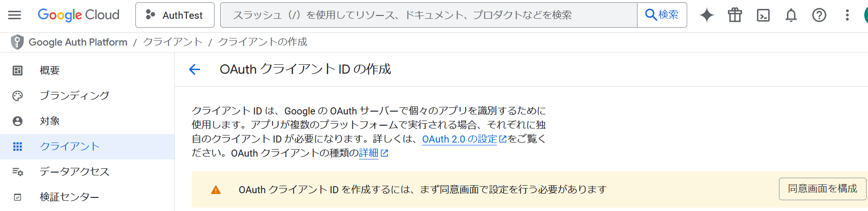Open the gift free trial icon
Viewport: 868px width, 211px height.
(734, 15)
